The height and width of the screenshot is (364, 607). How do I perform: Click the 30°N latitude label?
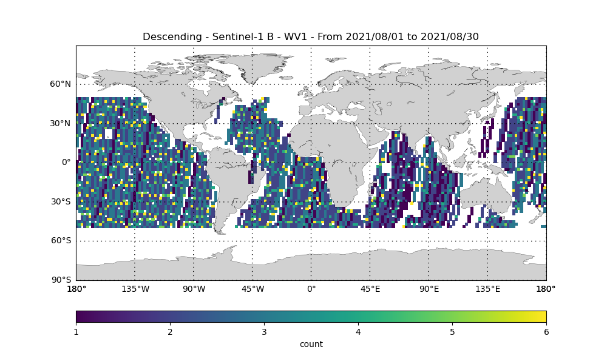click(x=60, y=123)
